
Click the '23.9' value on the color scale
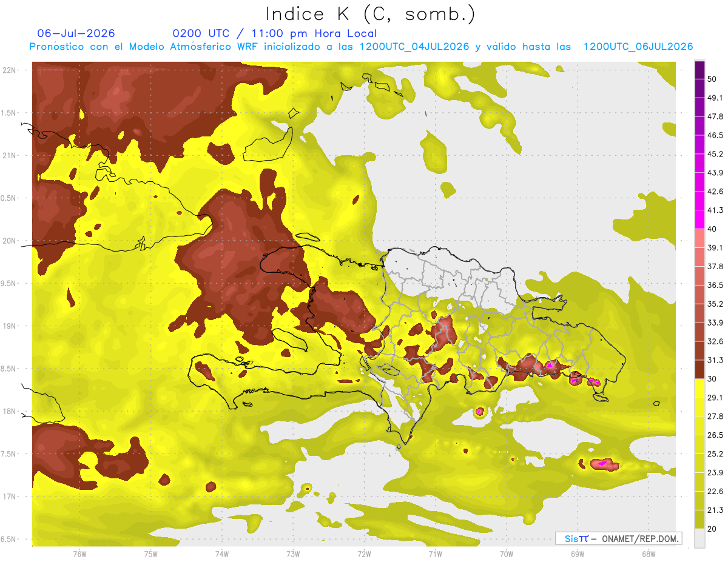pyautogui.click(x=715, y=473)
